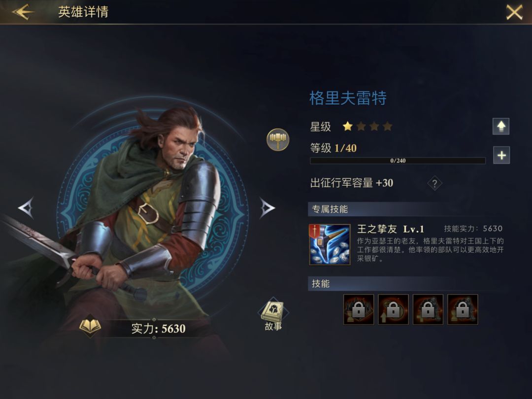This screenshot has height=399, width=532.
Task: Tap the fourth locked skill slot
Action: click(x=463, y=309)
